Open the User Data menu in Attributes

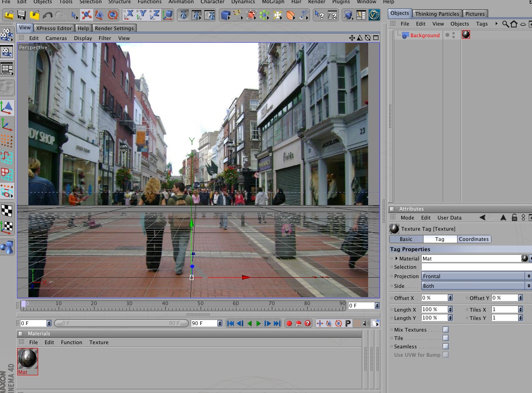449,218
